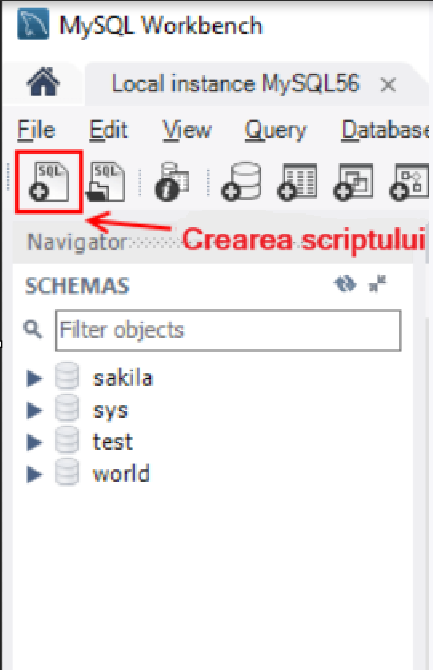
Task: Go to the Home screen icon
Action: click(43, 82)
